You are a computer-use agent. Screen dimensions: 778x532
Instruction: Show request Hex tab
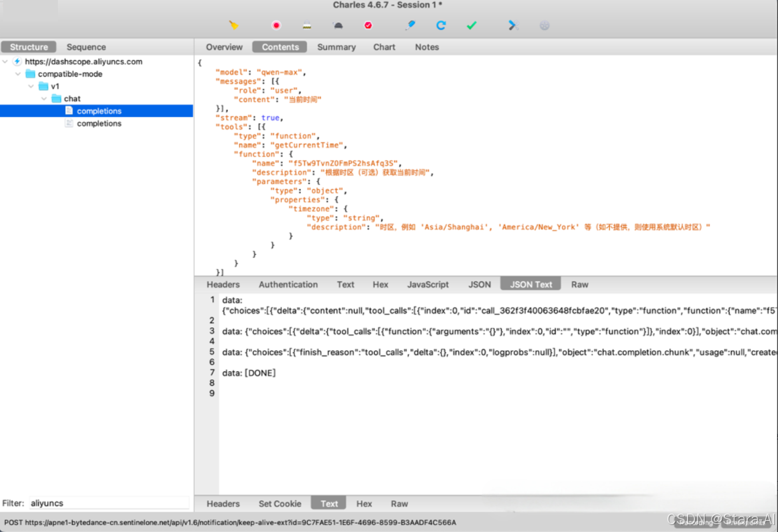click(381, 284)
